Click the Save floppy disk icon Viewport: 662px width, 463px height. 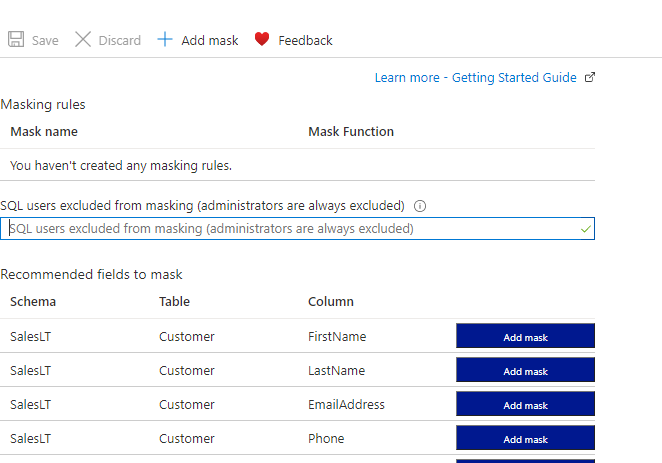[16, 40]
